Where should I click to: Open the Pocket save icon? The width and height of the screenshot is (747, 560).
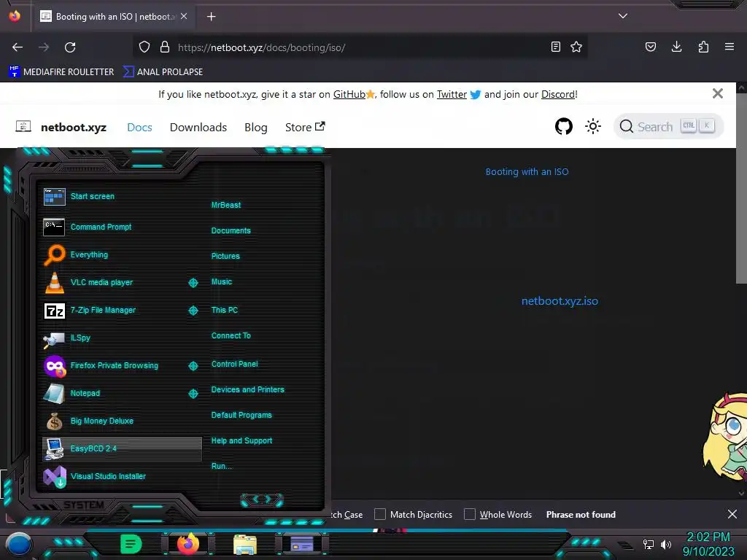tap(650, 47)
